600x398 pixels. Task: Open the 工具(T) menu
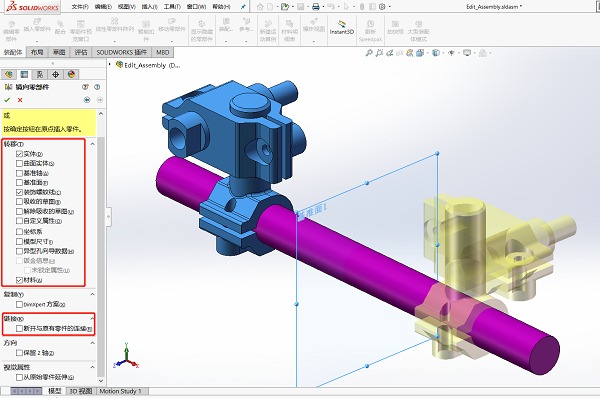[172, 7]
